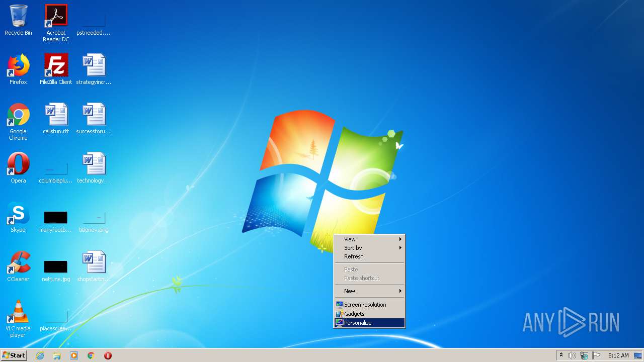This screenshot has height=362, width=644.
Task: Select the columbiaplu... desktop file
Action: [56, 172]
